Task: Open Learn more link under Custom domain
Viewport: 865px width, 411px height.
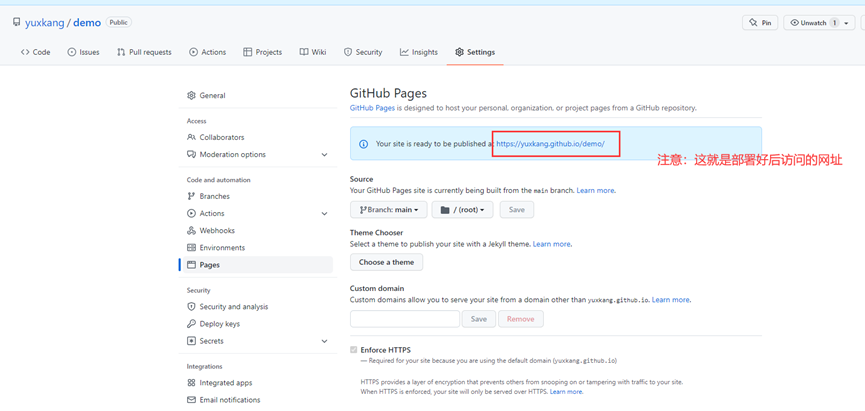Action: tap(671, 300)
